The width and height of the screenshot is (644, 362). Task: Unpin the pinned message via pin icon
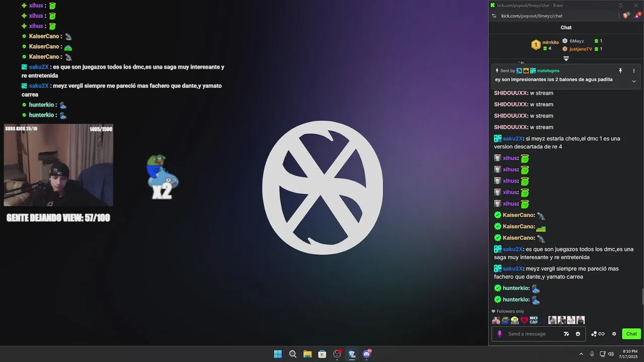(x=620, y=71)
